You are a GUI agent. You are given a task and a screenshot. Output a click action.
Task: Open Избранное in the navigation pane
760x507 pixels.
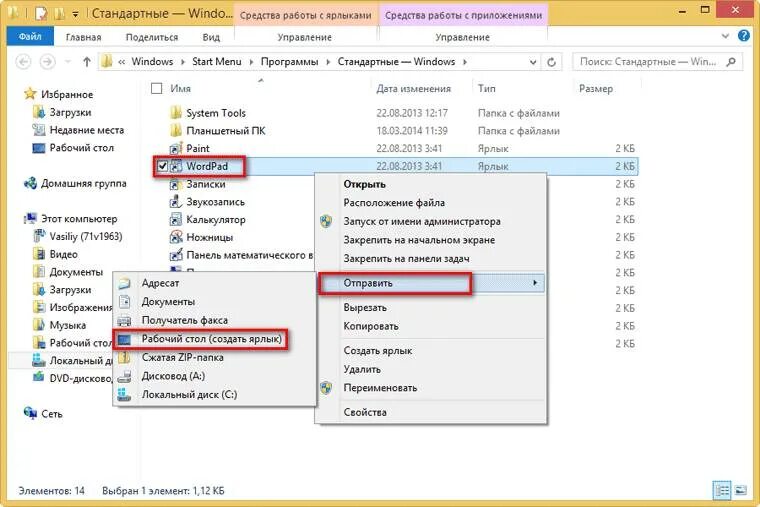tap(67, 94)
